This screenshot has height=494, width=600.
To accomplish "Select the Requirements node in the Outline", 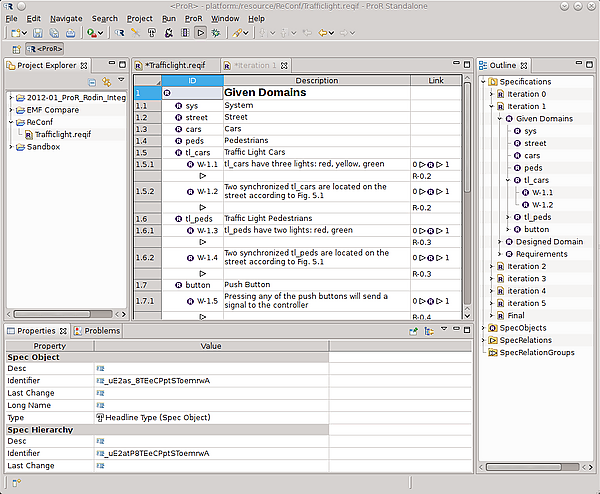I will (x=541, y=254).
